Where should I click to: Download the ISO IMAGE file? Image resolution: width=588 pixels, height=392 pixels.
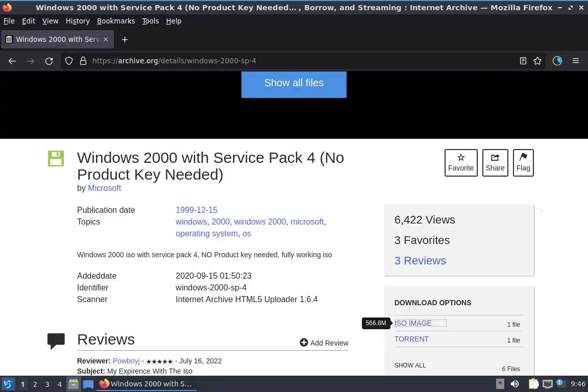(413, 323)
